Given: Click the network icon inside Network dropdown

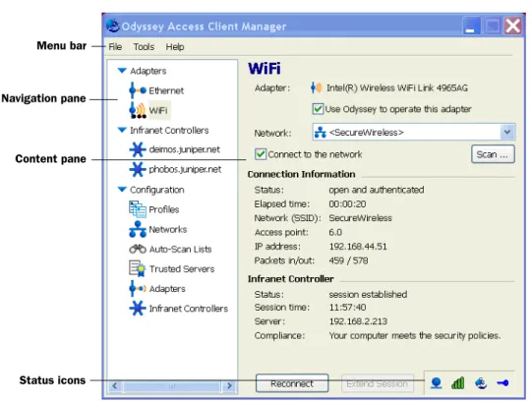Looking at the screenshot, I should 320,132.
